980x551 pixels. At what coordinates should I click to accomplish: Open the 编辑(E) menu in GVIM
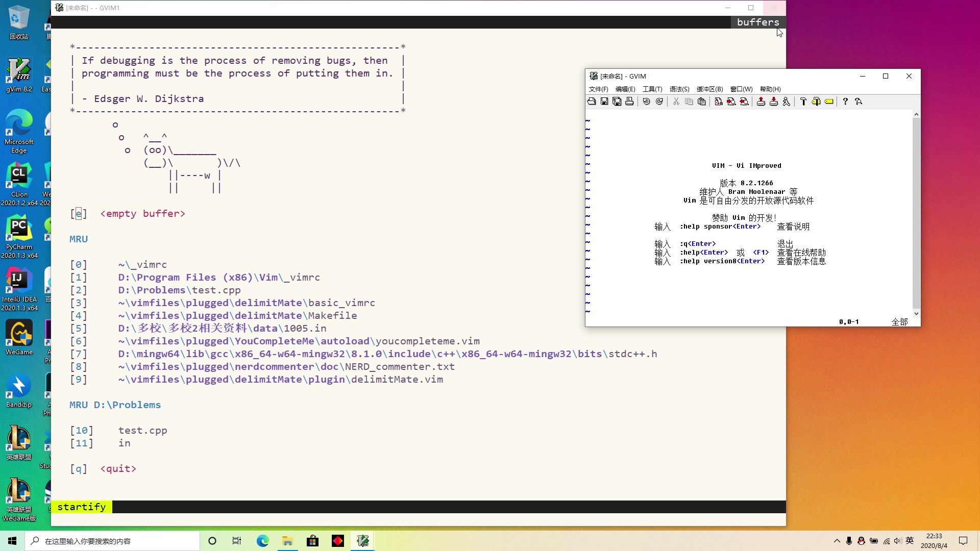[625, 89]
